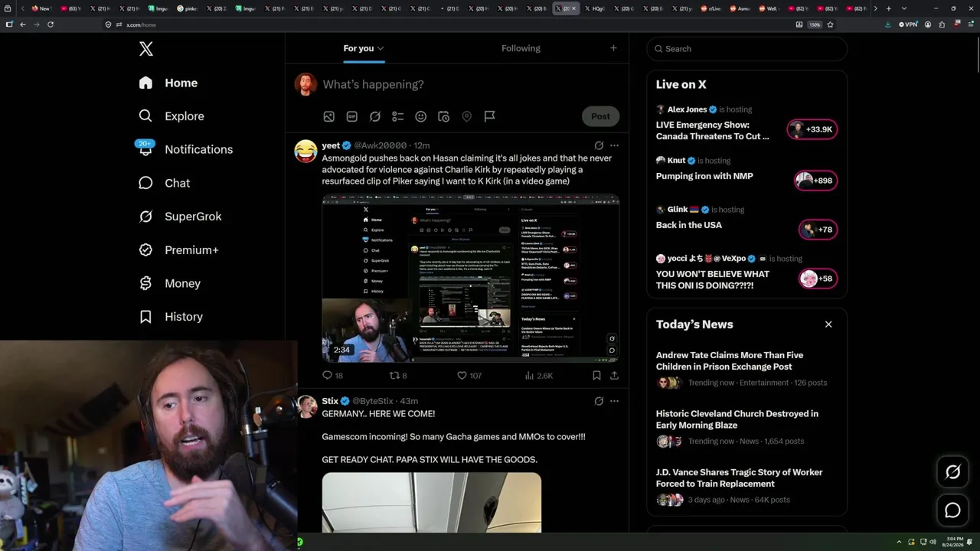
Task: Go to Home in the sidebar
Action: pos(169,83)
